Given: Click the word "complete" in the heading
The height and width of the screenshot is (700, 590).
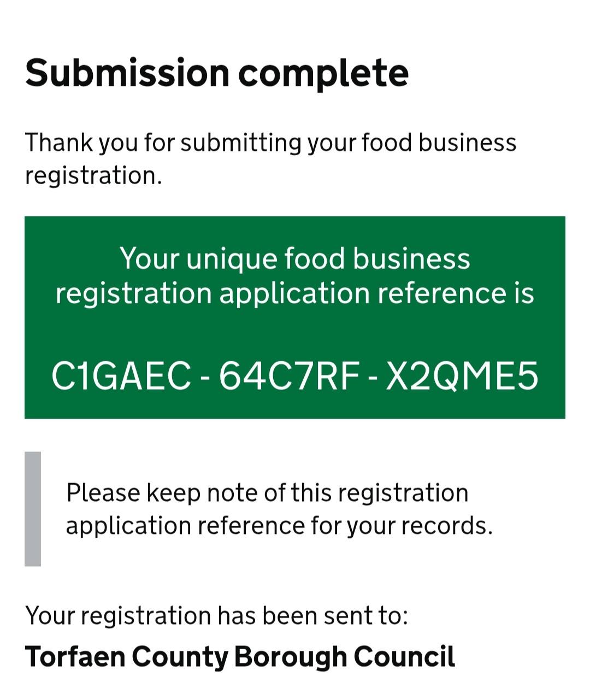Looking at the screenshot, I should 323,74.
